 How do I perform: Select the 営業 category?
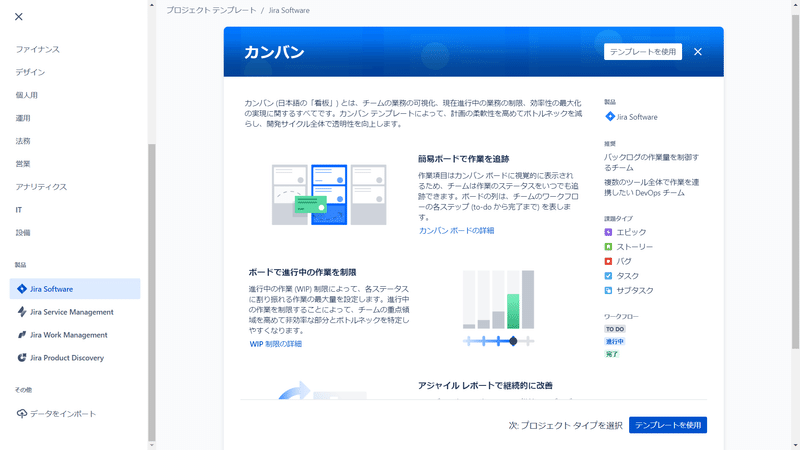point(23,164)
